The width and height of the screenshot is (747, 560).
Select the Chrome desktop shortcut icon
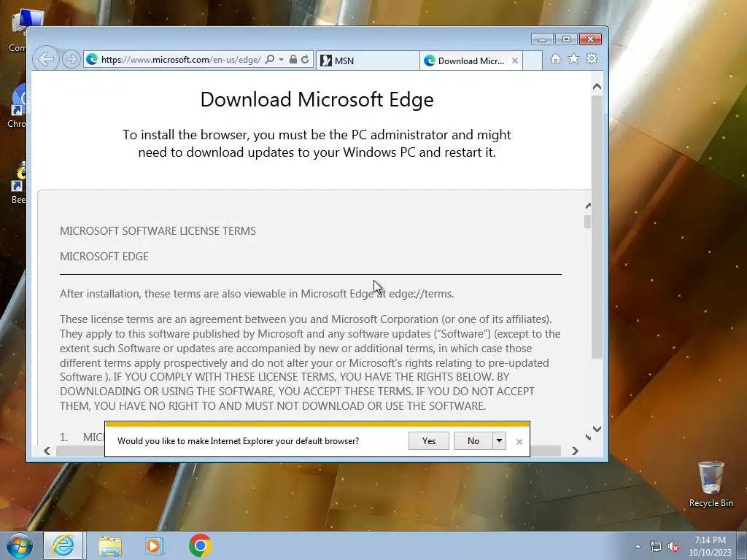[17, 106]
